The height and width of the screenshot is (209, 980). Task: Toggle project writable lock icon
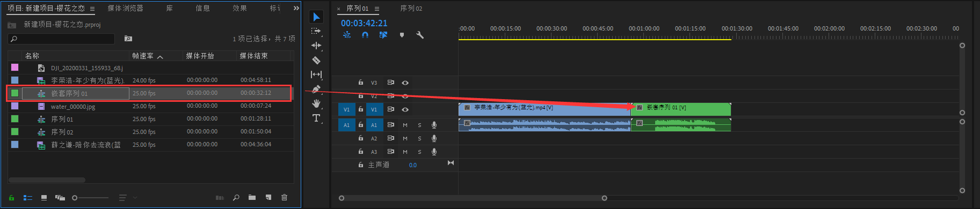11,198
